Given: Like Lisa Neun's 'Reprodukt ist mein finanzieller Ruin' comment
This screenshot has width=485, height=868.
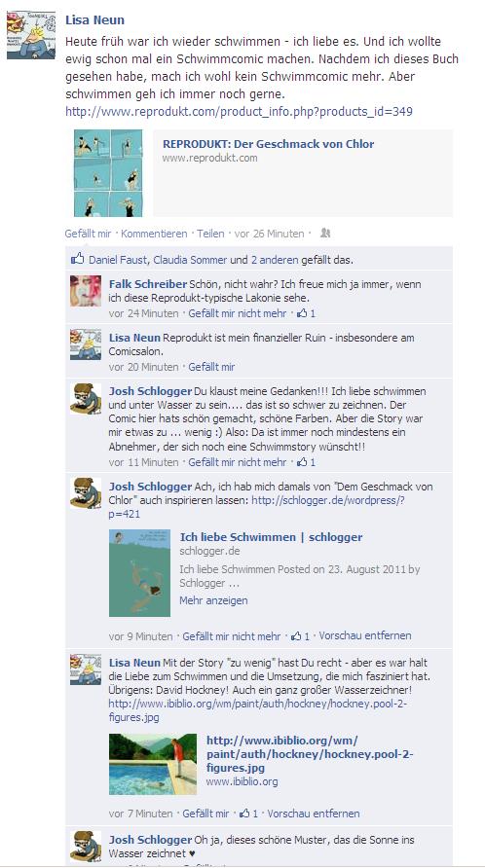Looking at the screenshot, I should [x=211, y=367].
